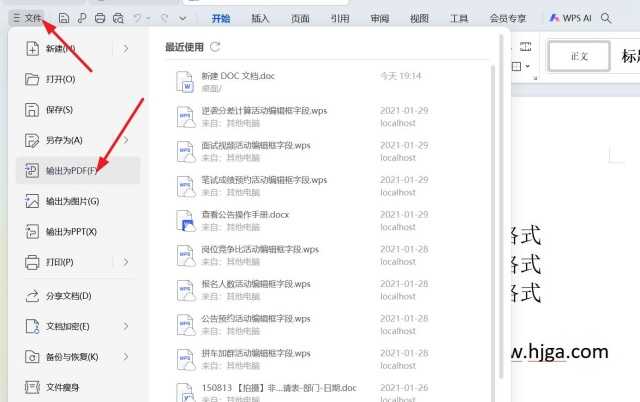Open the 会员专享 ribbon tab

pyautogui.click(x=508, y=18)
